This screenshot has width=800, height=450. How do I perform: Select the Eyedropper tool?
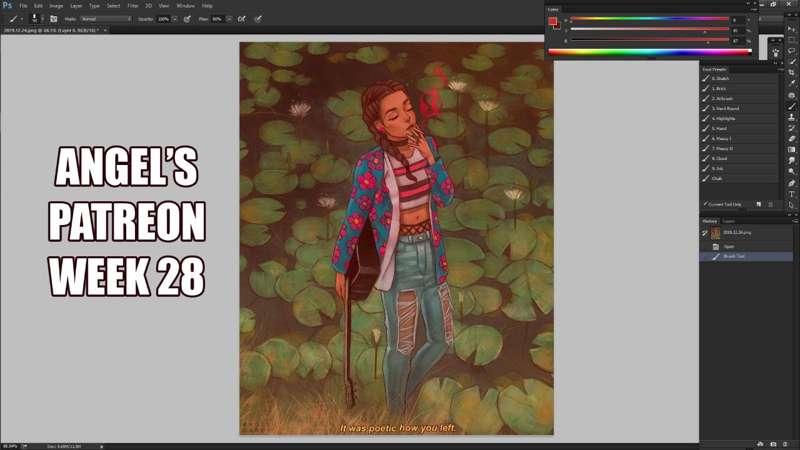(791, 83)
